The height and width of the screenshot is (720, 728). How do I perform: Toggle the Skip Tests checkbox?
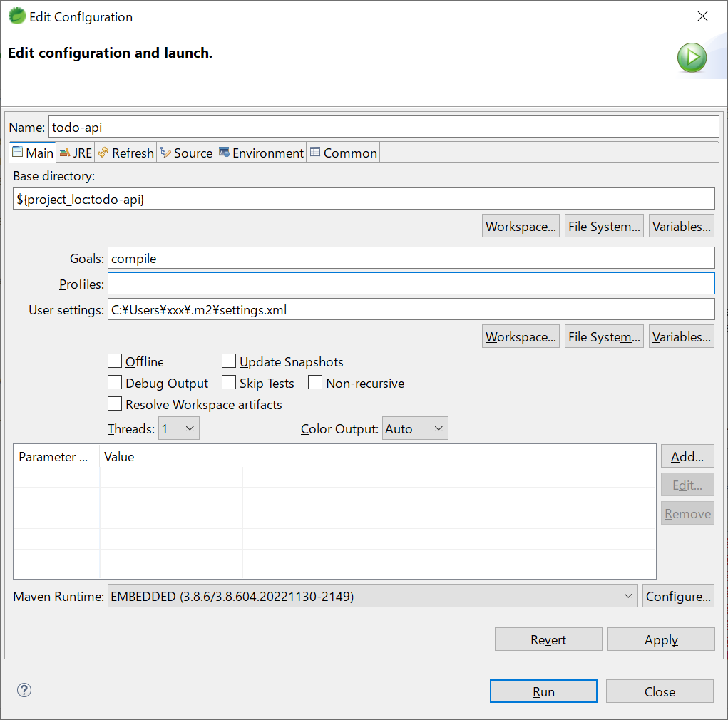(229, 383)
